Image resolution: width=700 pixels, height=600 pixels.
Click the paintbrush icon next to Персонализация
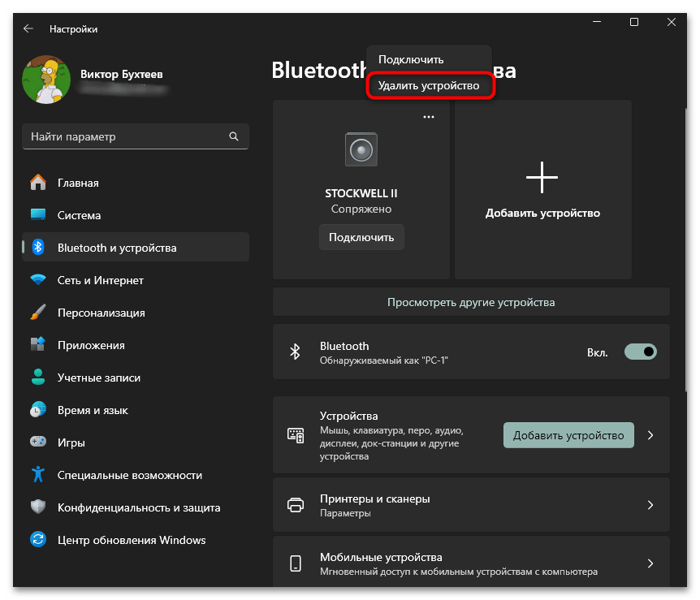(38, 312)
